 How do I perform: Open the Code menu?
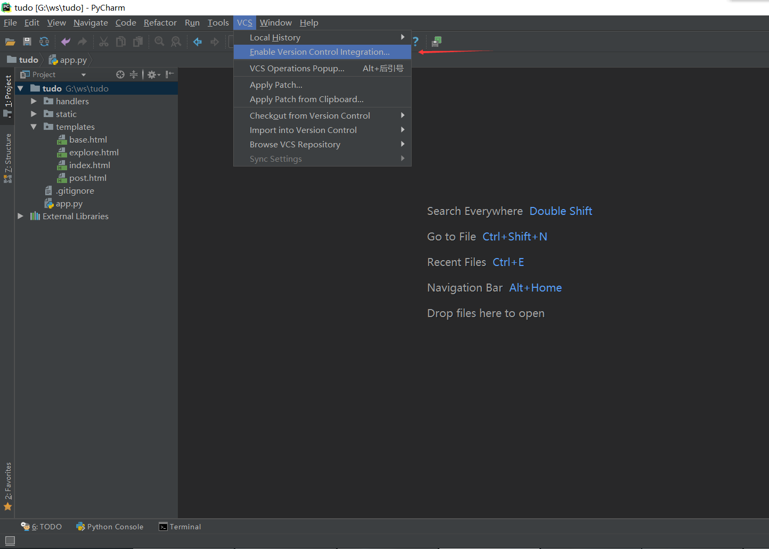pos(126,23)
